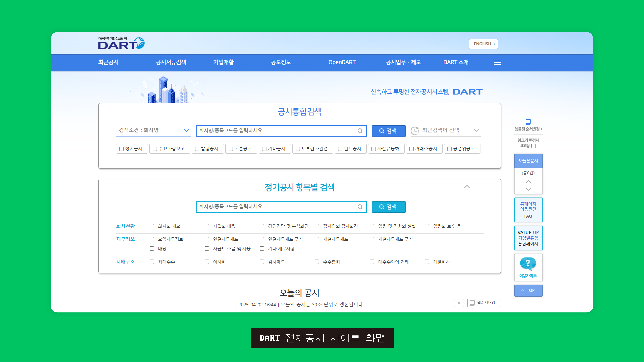
Task: Check the 주주총회 checkbox
Action: 317,262
